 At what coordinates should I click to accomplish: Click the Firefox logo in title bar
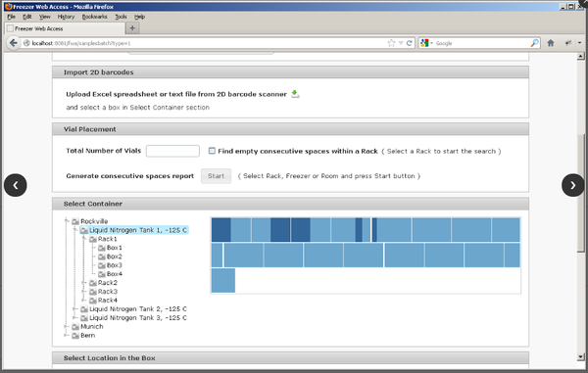coord(8,7)
